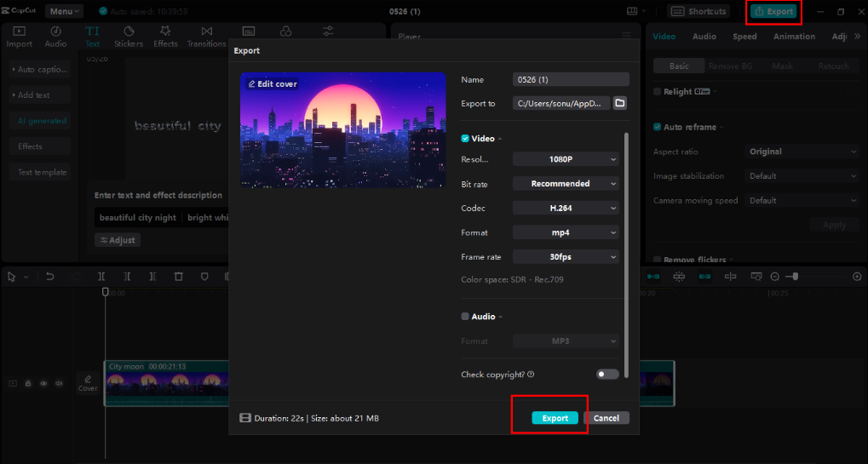
Task: Open the Image stabilization dropdown
Action: 802,176
